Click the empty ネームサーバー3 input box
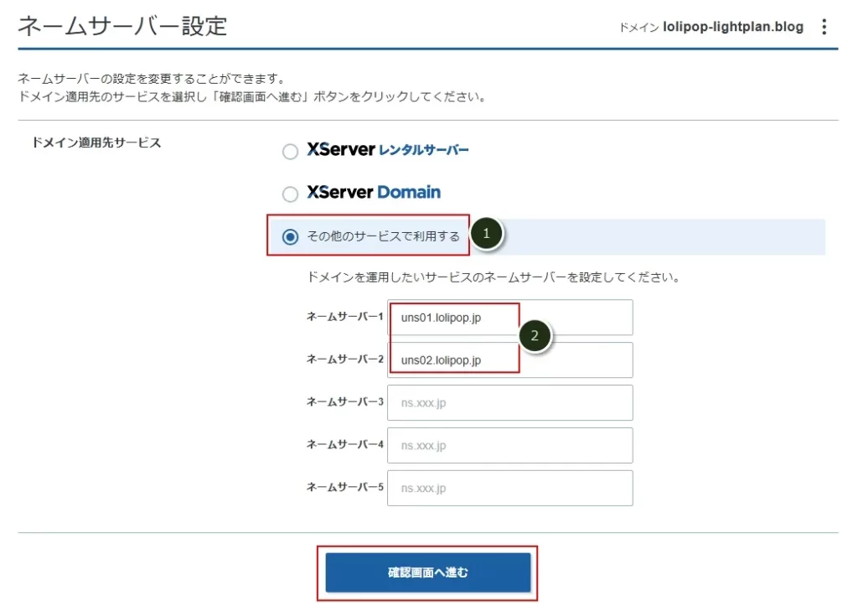858x616 pixels. point(509,402)
